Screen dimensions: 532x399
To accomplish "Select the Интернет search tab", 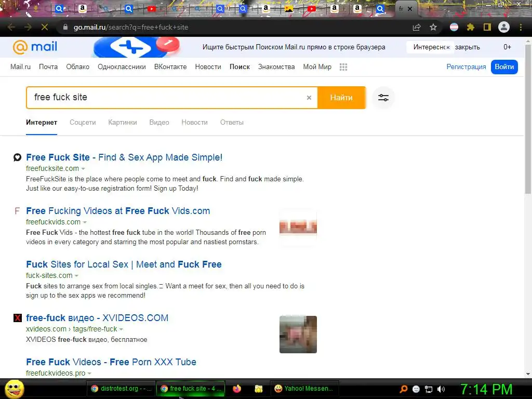I will point(42,123).
